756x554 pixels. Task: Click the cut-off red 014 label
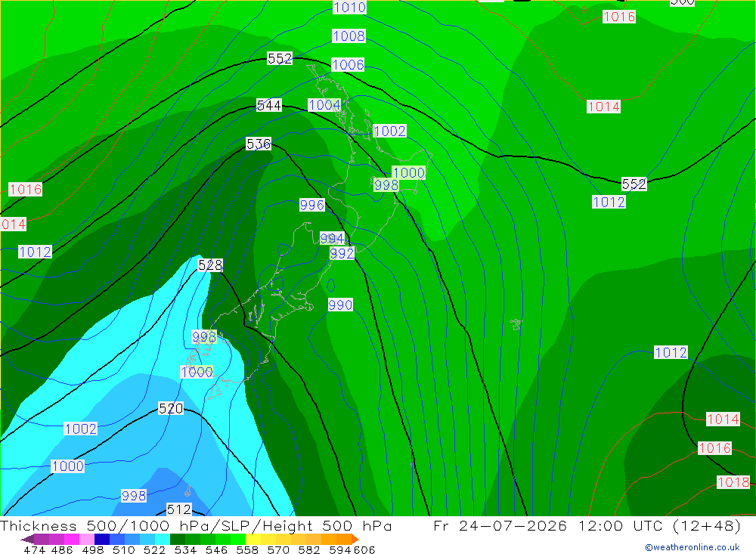tap(14, 224)
